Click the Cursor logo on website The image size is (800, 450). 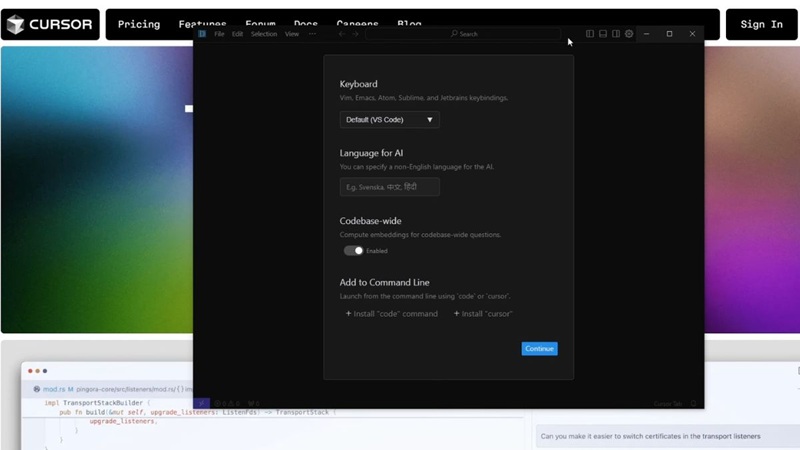(51, 24)
